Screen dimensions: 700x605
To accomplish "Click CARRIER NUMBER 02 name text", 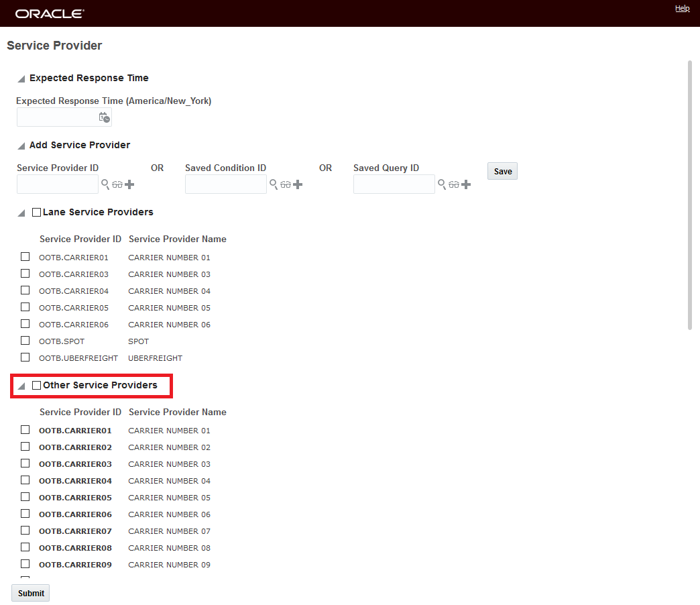I will [169, 447].
